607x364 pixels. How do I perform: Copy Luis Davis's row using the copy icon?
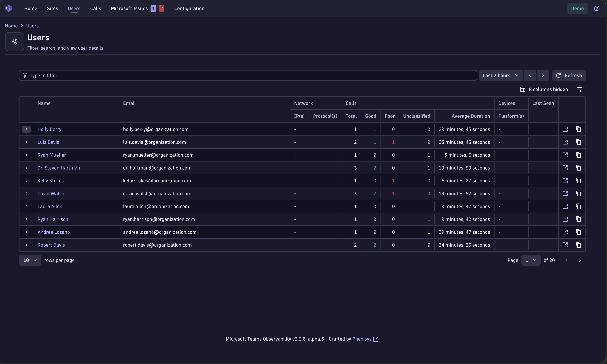click(578, 142)
